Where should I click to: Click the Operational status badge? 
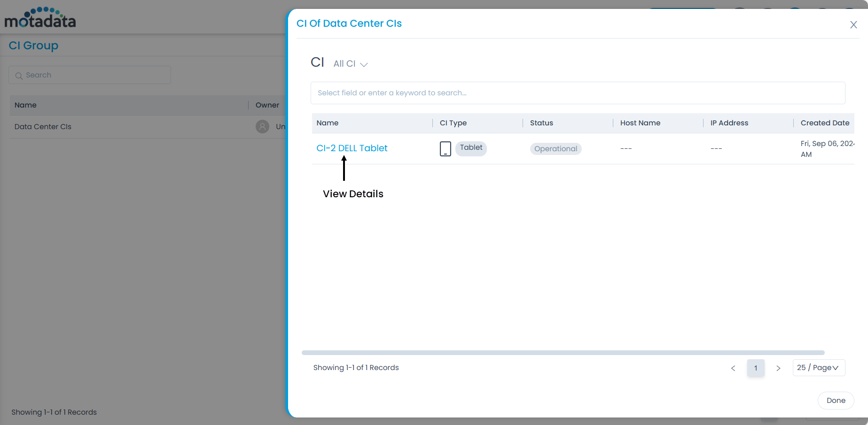pos(555,149)
